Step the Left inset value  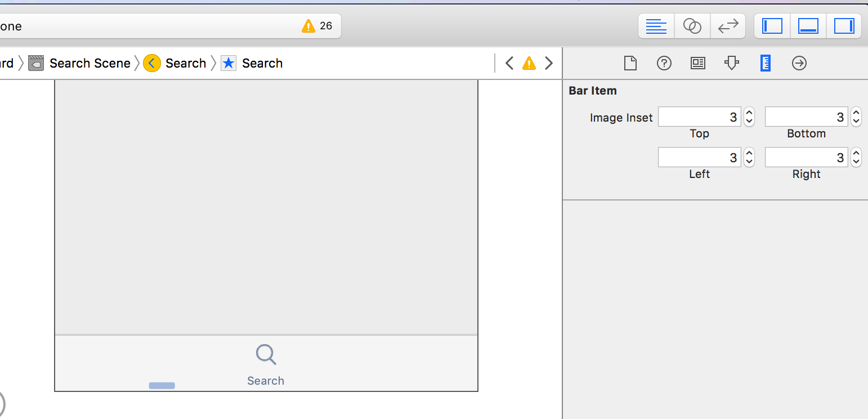click(x=749, y=157)
